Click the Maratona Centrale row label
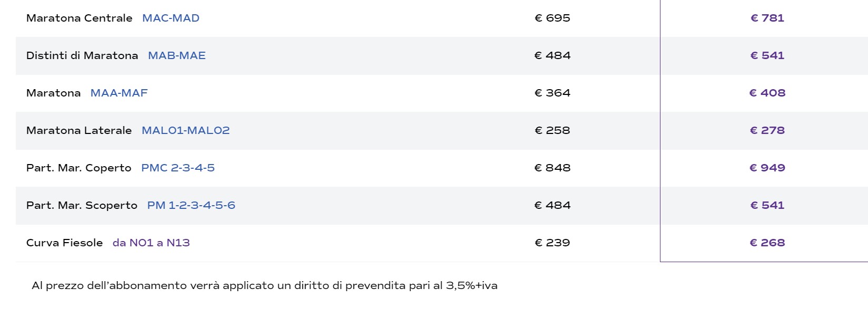Viewport: 868px width, 317px height. [79, 18]
